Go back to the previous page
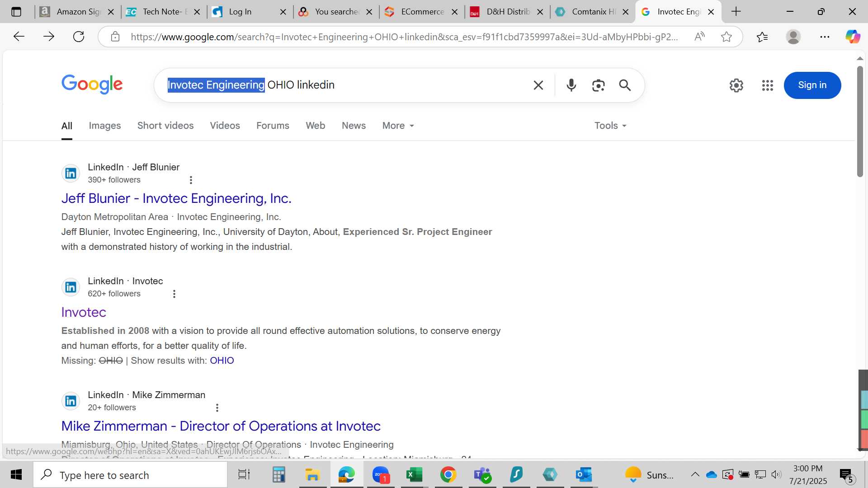The image size is (868, 488). point(19,37)
